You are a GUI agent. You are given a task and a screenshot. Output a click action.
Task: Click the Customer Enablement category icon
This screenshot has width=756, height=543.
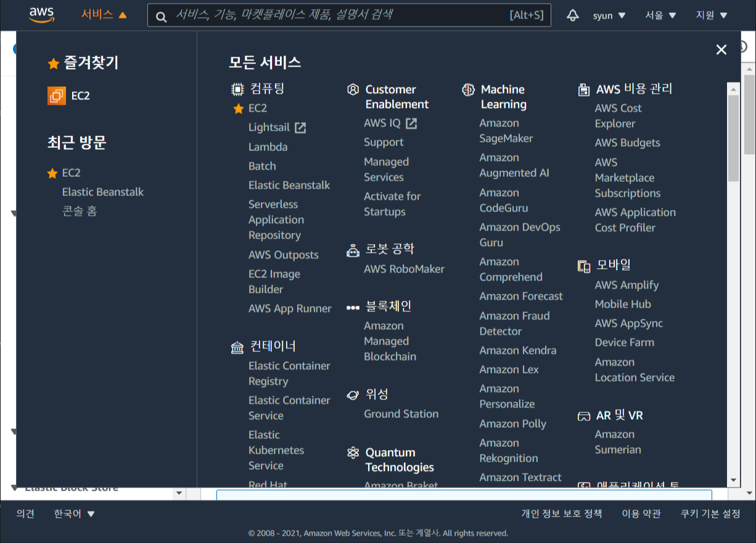[x=353, y=90]
